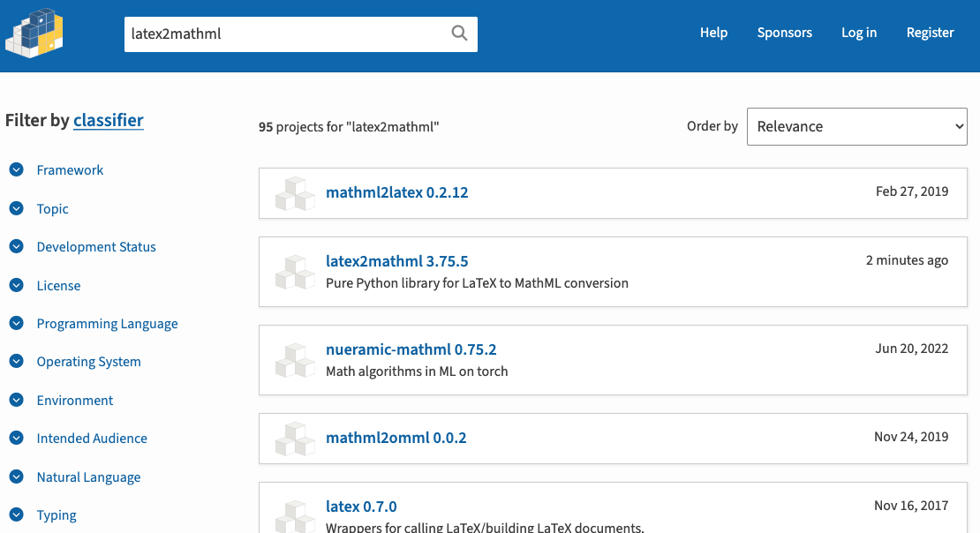Go to the Log in page

tap(859, 33)
